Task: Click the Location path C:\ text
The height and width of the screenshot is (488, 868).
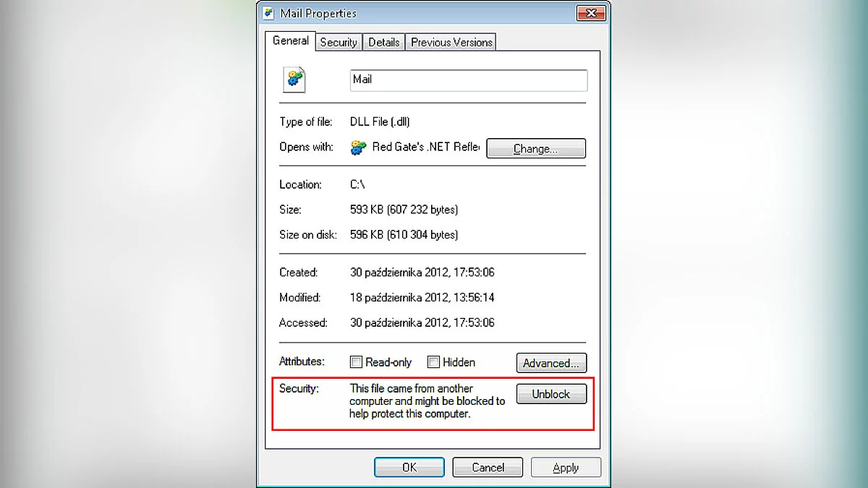Action: (357, 184)
